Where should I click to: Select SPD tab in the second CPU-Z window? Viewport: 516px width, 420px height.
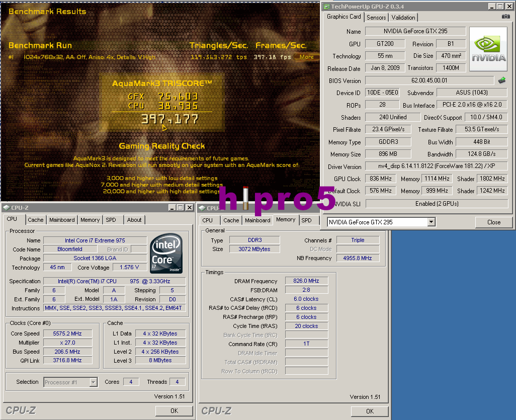(306, 220)
